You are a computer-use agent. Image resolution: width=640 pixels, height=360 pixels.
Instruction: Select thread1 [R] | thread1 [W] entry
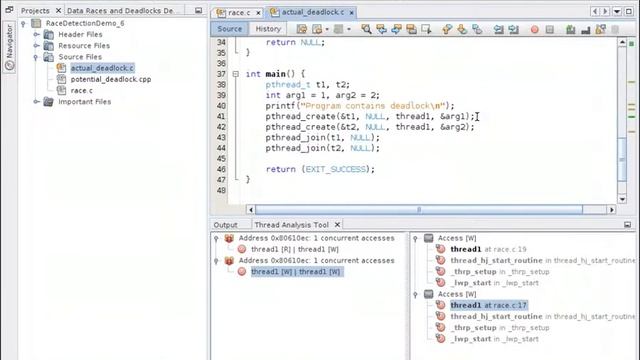pyautogui.click(x=295, y=249)
